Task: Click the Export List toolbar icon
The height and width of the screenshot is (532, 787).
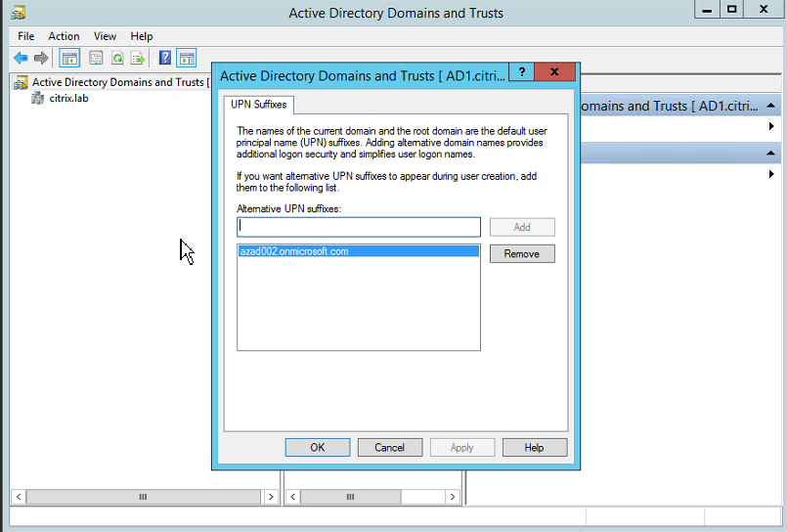Action: pos(138,58)
